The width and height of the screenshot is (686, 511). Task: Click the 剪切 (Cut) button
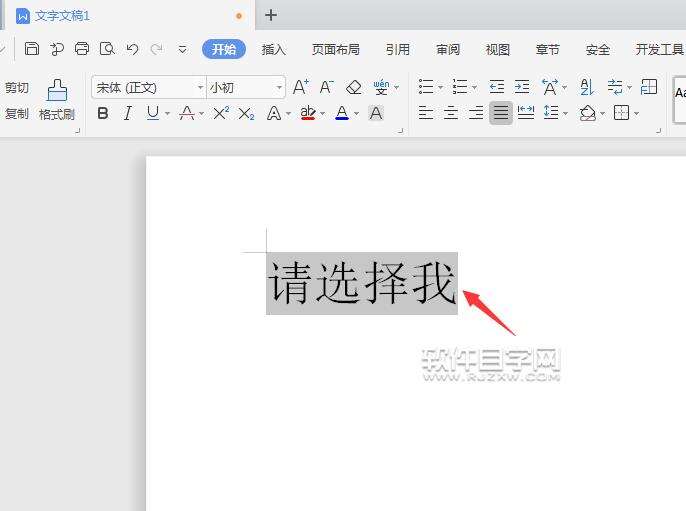pyautogui.click(x=17, y=88)
